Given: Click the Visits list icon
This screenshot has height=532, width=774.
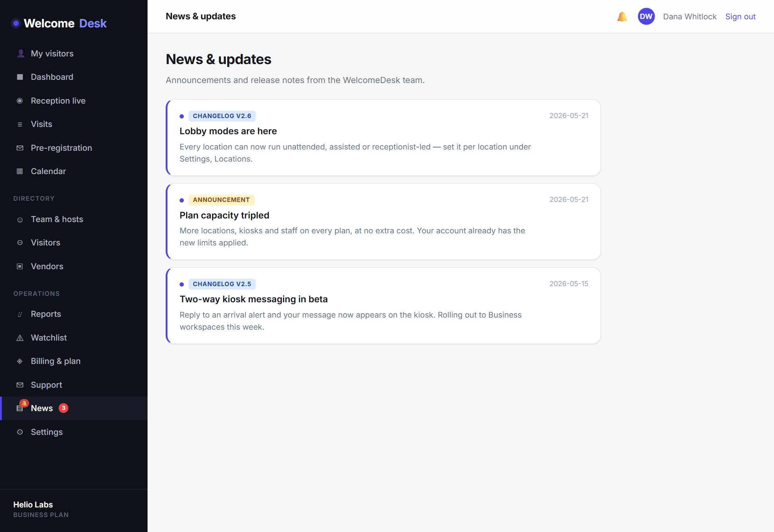Looking at the screenshot, I should coord(20,124).
